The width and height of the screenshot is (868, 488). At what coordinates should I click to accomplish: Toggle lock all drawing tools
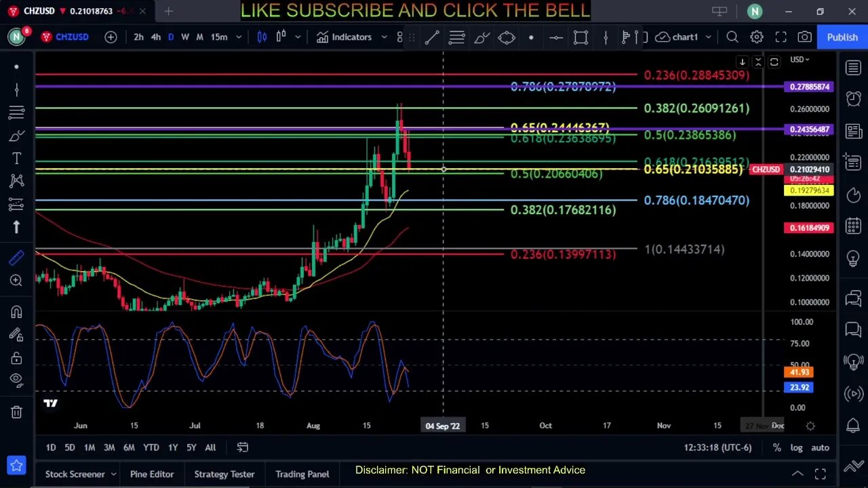[16, 357]
